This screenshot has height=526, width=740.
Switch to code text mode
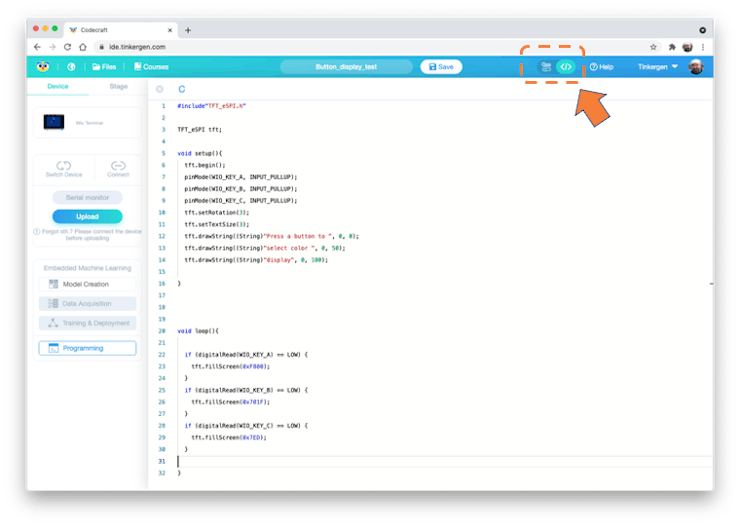(x=566, y=67)
